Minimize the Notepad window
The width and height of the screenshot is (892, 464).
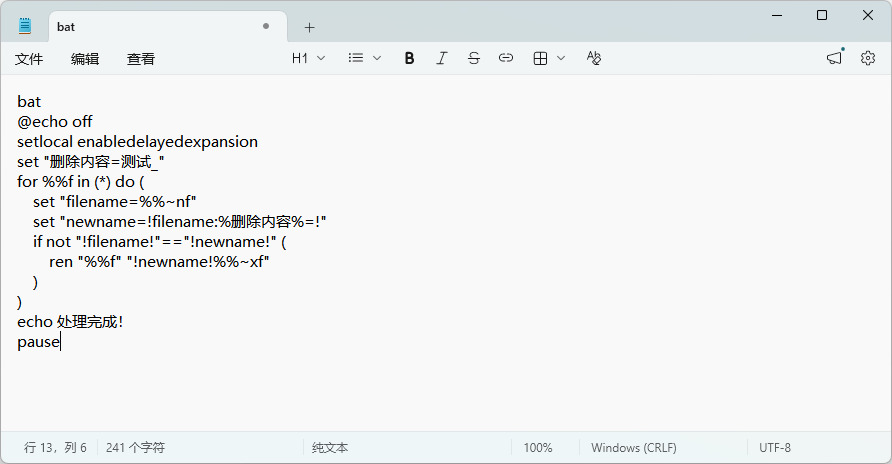(x=777, y=15)
